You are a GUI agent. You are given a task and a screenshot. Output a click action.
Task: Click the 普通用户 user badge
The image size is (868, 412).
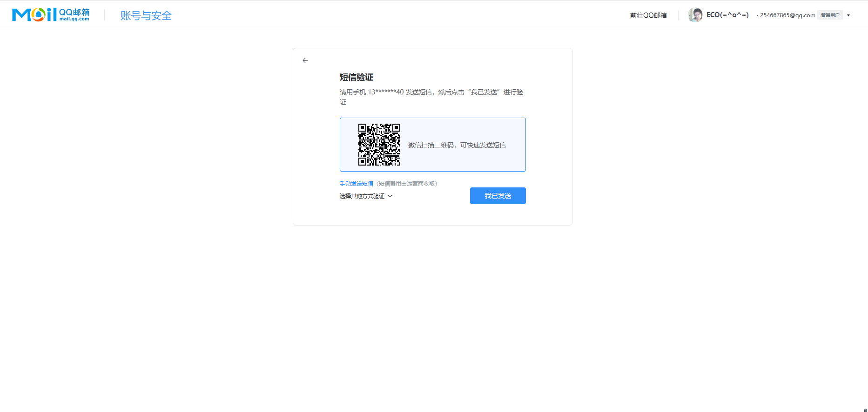(x=830, y=15)
